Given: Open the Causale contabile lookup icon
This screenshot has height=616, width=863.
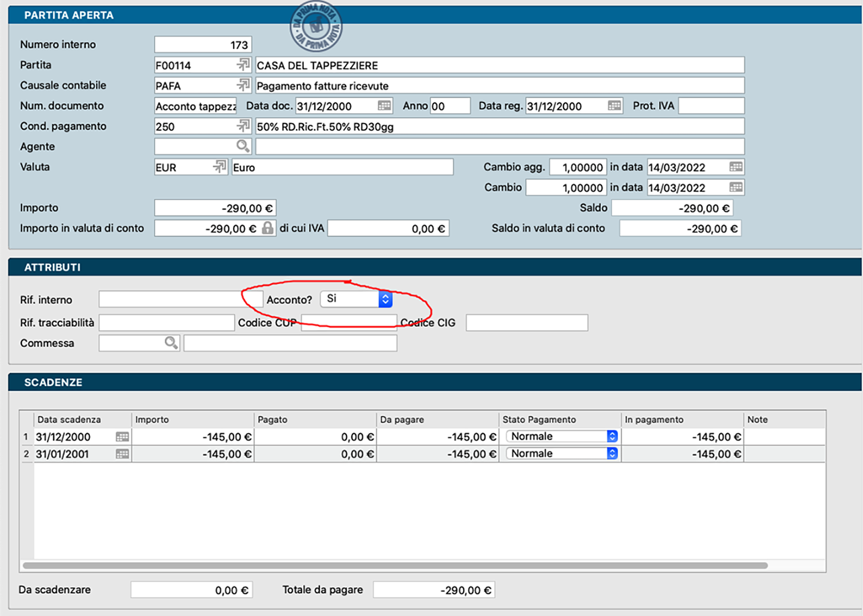Looking at the screenshot, I should tap(242, 86).
